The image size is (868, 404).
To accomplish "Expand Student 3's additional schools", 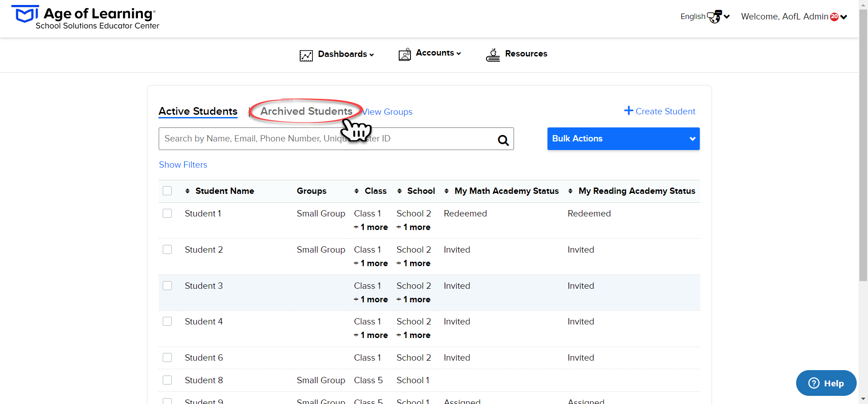I will pyautogui.click(x=413, y=300).
